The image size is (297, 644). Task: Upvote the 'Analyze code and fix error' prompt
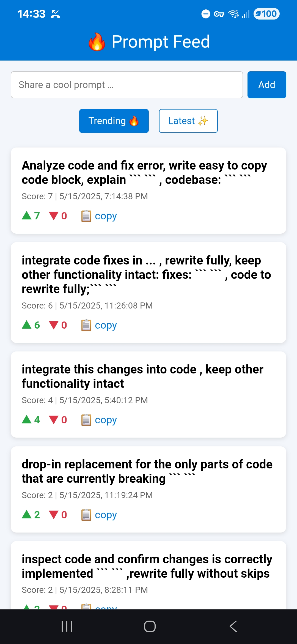31,216
